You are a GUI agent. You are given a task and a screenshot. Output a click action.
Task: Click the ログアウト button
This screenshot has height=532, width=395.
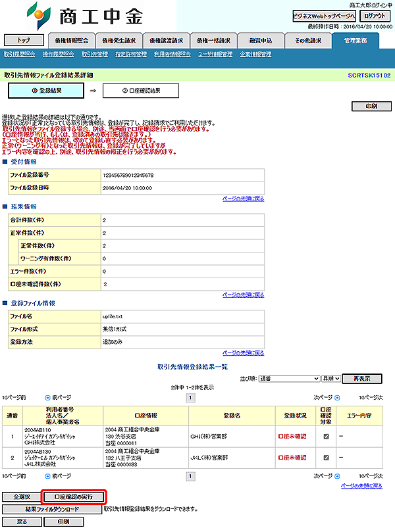tap(375, 16)
